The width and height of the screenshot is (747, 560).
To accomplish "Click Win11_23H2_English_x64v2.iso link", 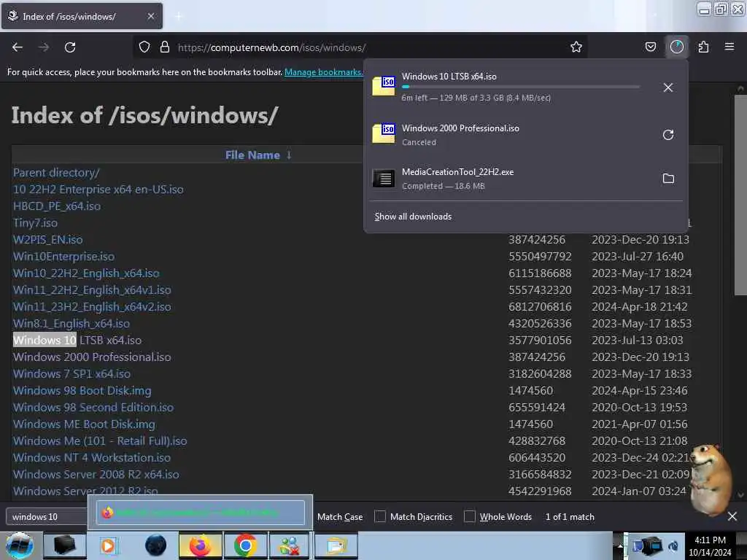I will point(92,307).
